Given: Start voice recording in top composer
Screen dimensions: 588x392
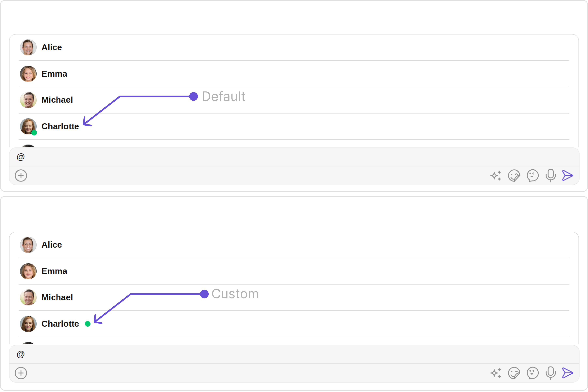Looking at the screenshot, I should [x=551, y=176].
